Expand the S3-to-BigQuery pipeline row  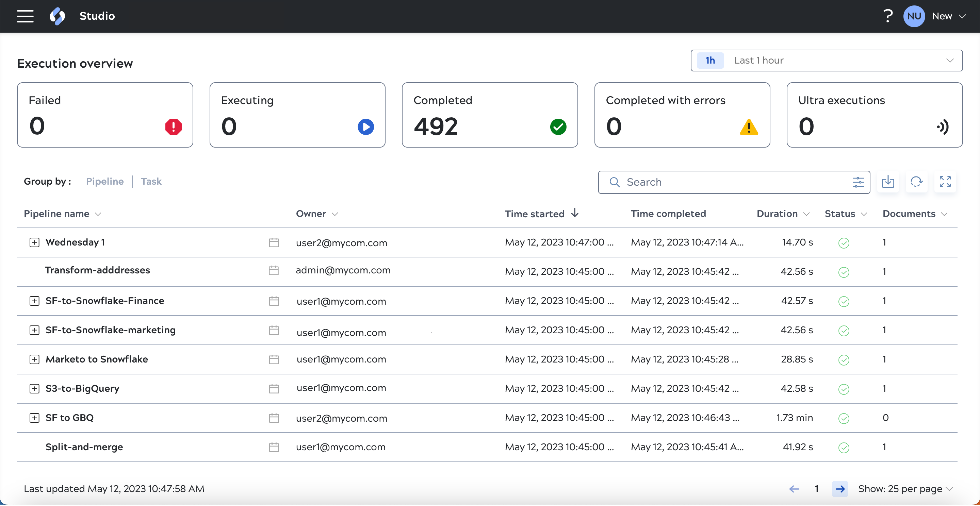(x=34, y=389)
